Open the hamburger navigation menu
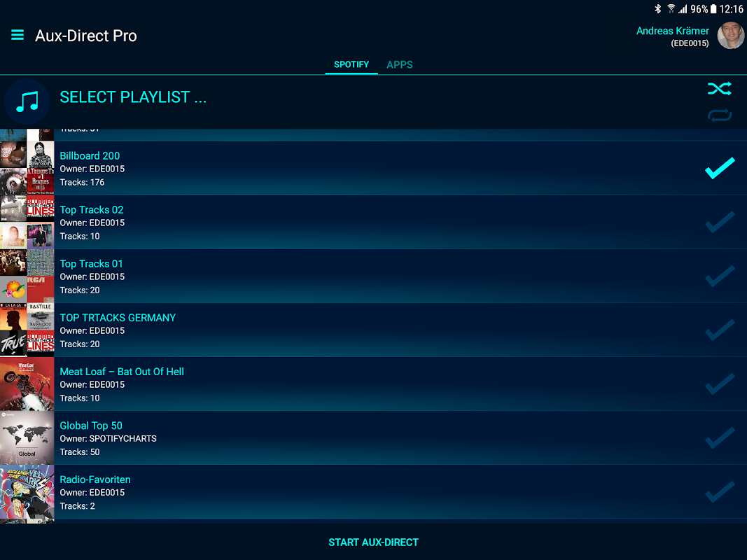Viewport: 747px width, 560px height. coord(18,35)
